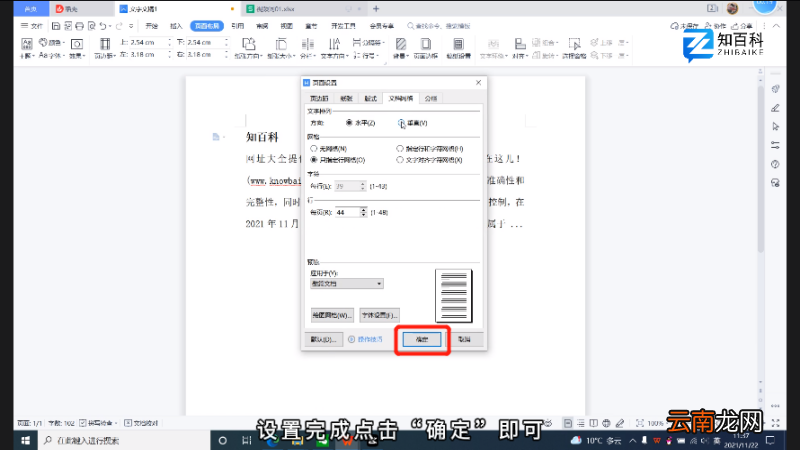Select the no grid (无网格) radio option
The width and height of the screenshot is (800, 450).
click(314, 149)
